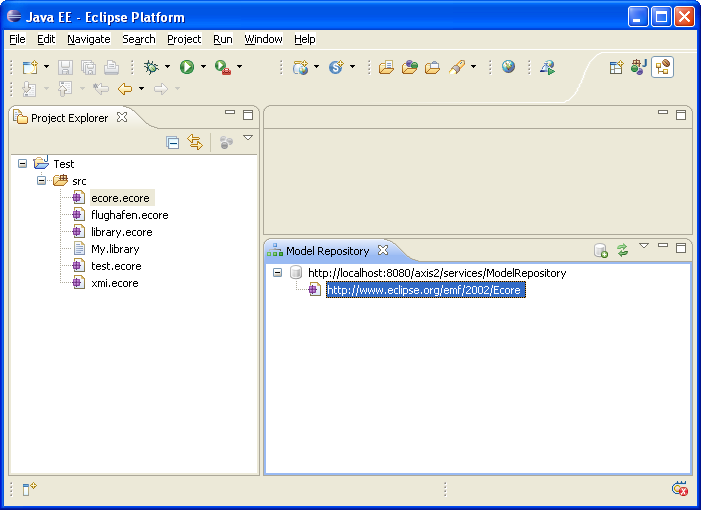Select the My.library file

(x=115, y=249)
